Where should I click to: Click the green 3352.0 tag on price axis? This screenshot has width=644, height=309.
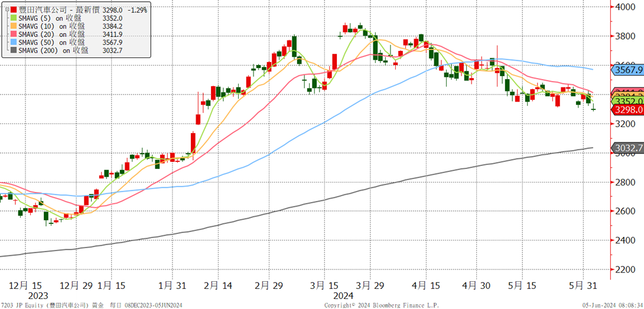627,101
